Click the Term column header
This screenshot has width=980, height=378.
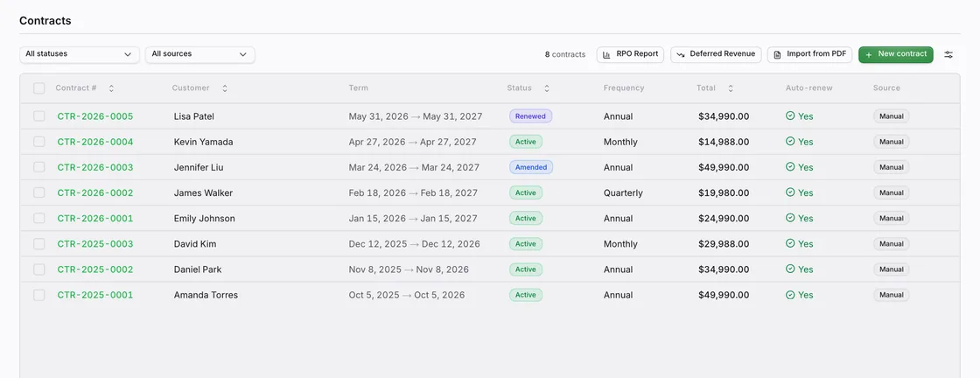point(358,88)
